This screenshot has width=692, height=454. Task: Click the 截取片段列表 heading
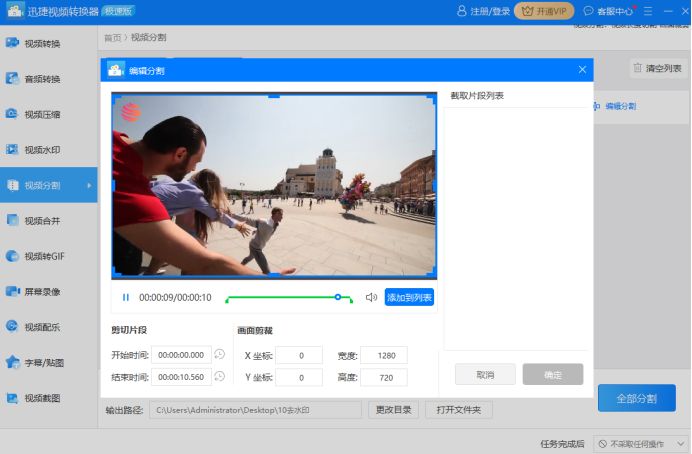[477, 95]
